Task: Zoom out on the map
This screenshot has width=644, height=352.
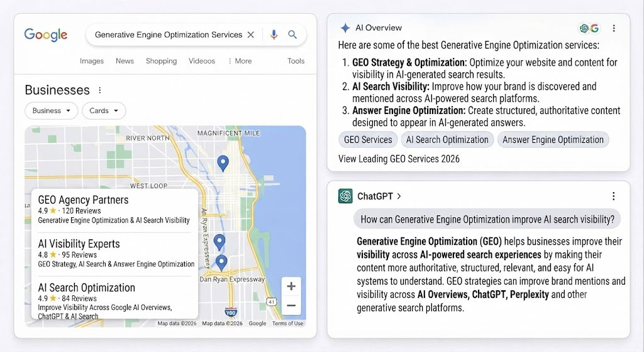Action: click(291, 305)
